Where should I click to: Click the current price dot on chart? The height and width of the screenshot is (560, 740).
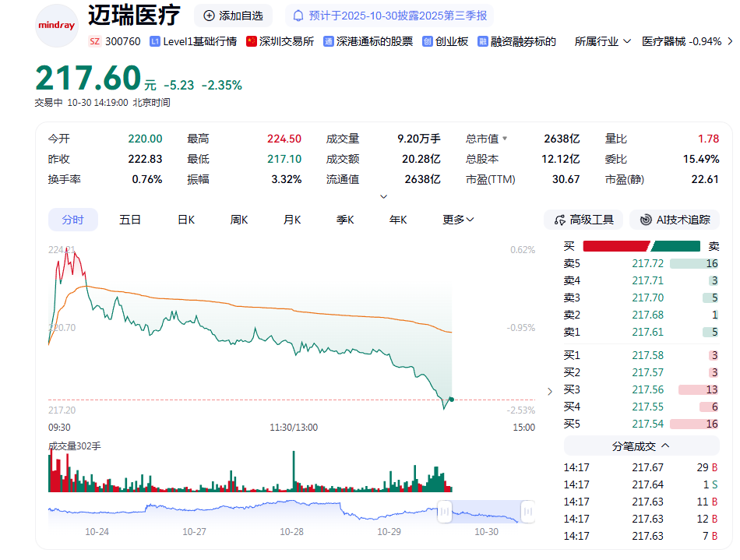coord(452,400)
